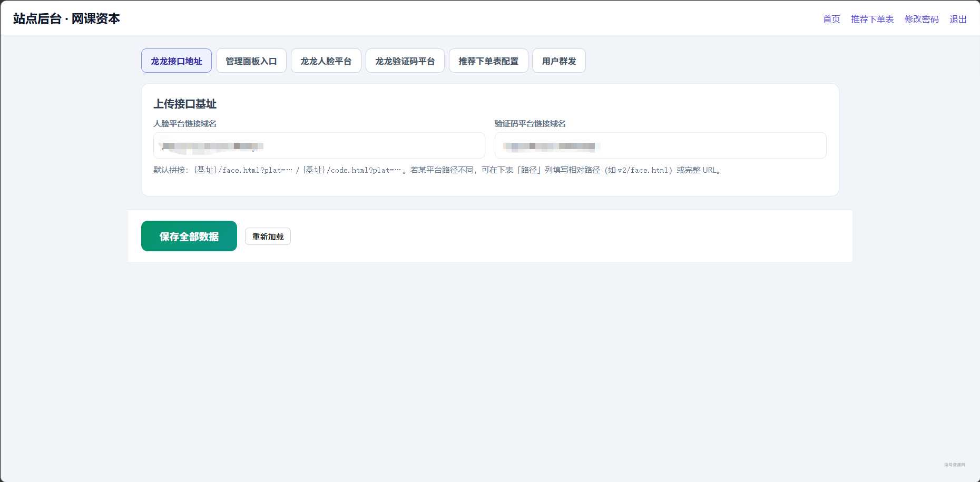Click the 验证码平台链接域名 label
The width and height of the screenshot is (980, 482).
(x=530, y=123)
